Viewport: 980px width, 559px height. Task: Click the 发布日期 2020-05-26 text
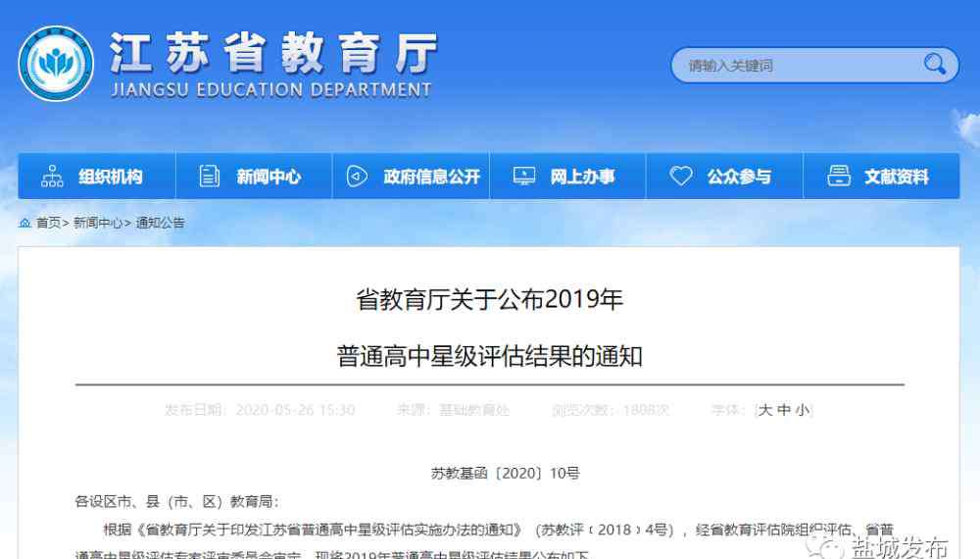click(x=260, y=410)
